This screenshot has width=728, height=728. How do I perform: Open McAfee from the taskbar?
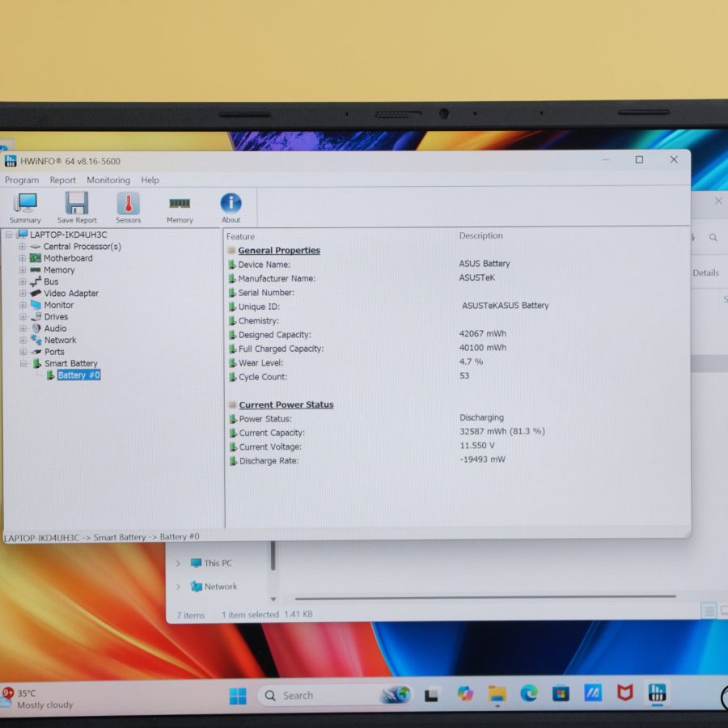[x=625, y=692]
